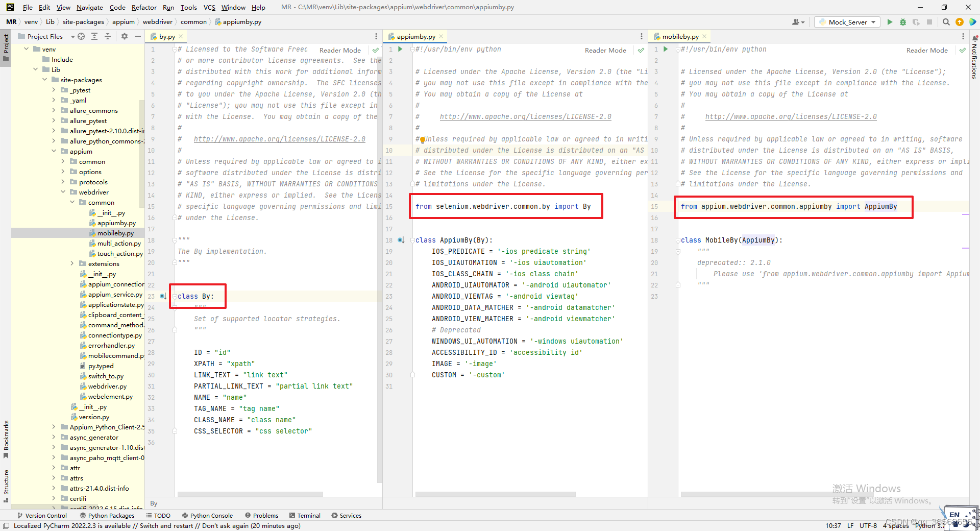Open the Refactor menu

(x=144, y=7)
